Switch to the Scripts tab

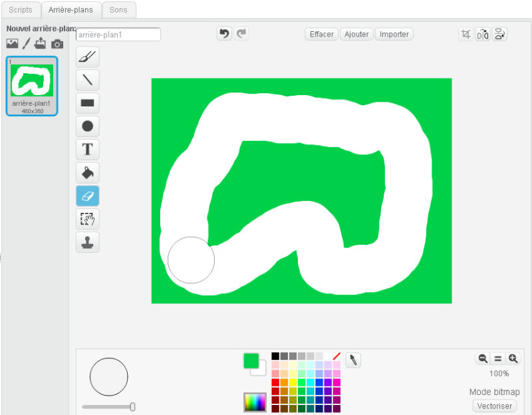(x=21, y=10)
